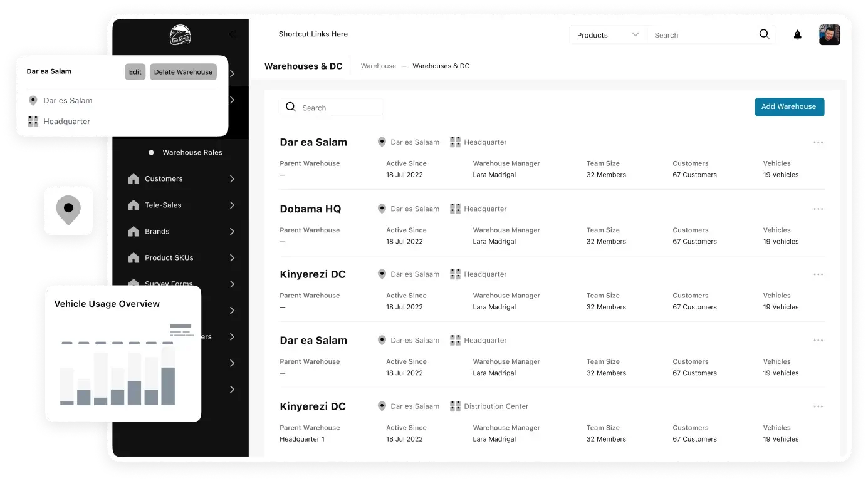Open the user profile avatar
The width and height of the screenshot is (868, 481).
(x=829, y=35)
